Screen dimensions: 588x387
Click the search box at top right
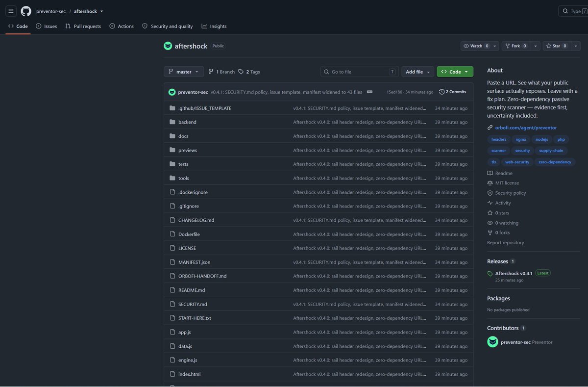pyautogui.click(x=573, y=11)
